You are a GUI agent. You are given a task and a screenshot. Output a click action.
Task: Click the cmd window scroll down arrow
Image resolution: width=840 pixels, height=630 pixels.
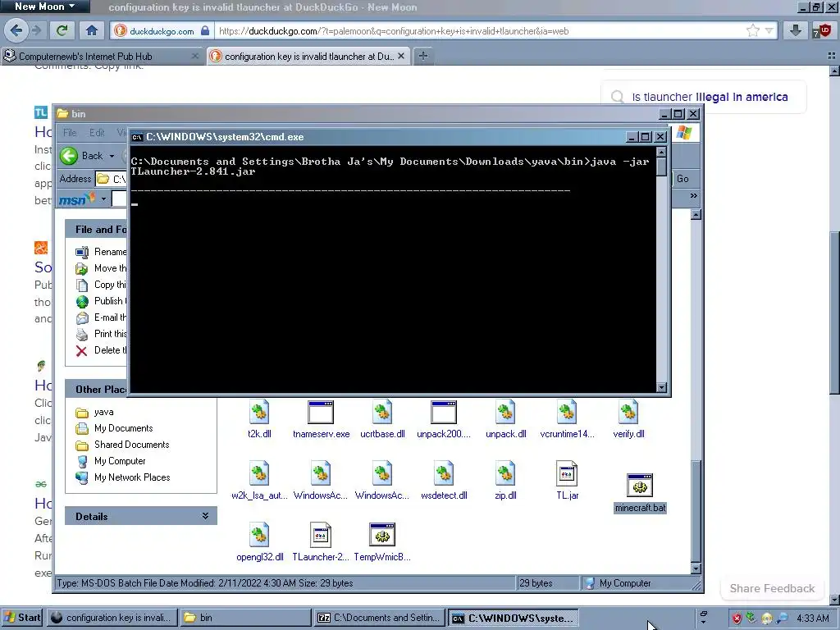(662, 387)
